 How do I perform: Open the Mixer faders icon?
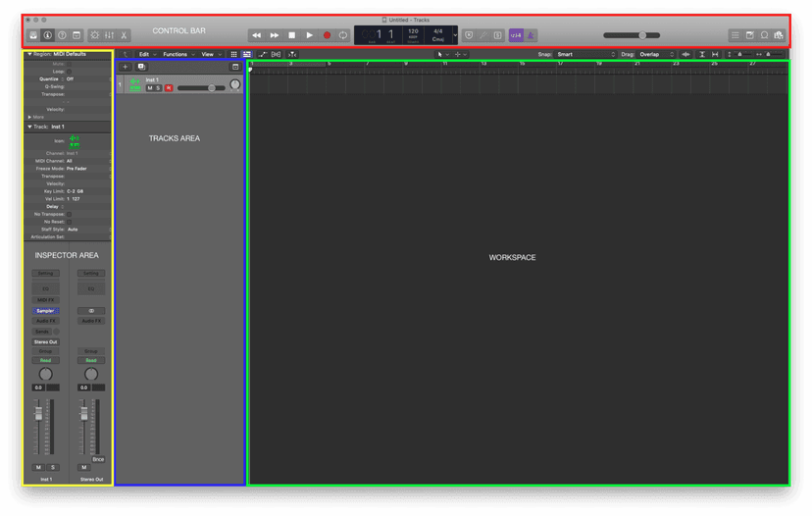(x=109, y=35)
